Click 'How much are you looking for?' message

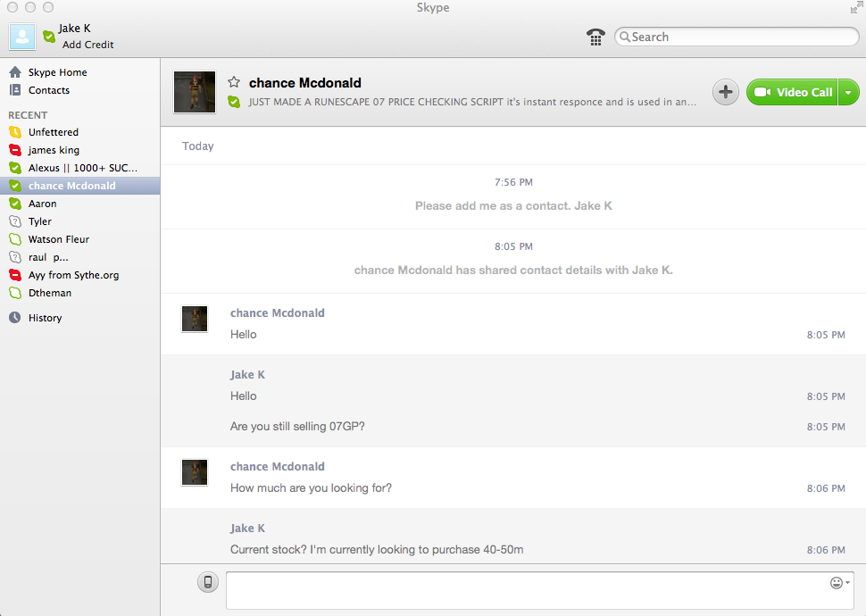click(311, 487)
